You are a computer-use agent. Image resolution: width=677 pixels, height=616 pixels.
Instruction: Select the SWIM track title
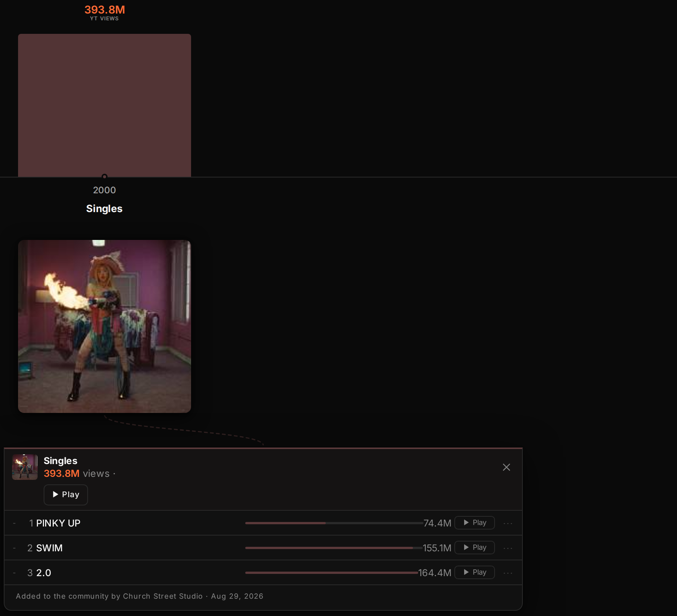49,548
